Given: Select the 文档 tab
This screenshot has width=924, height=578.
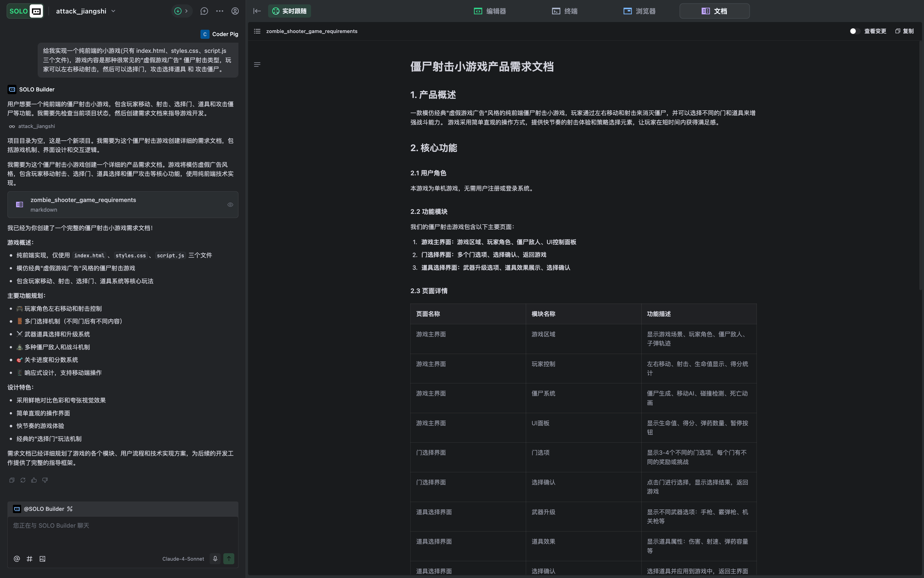Looking at the screenshot, I should (714, 11).
